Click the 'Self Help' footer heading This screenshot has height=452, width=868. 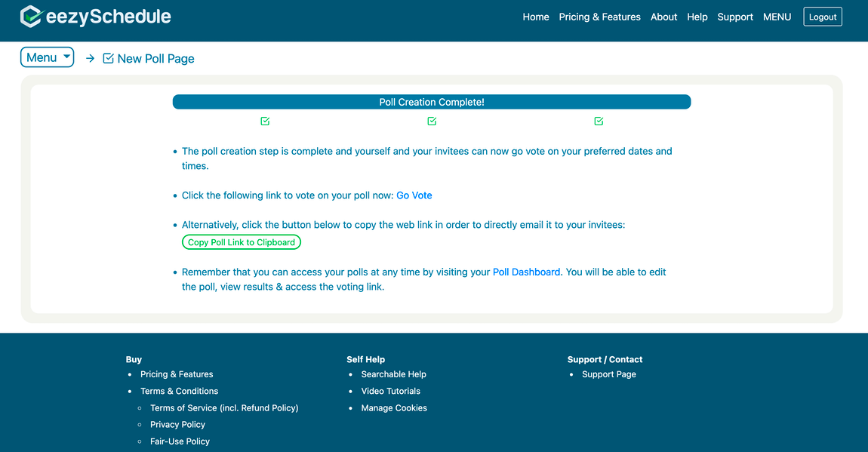pyautogui.click(x=365, y=360)
